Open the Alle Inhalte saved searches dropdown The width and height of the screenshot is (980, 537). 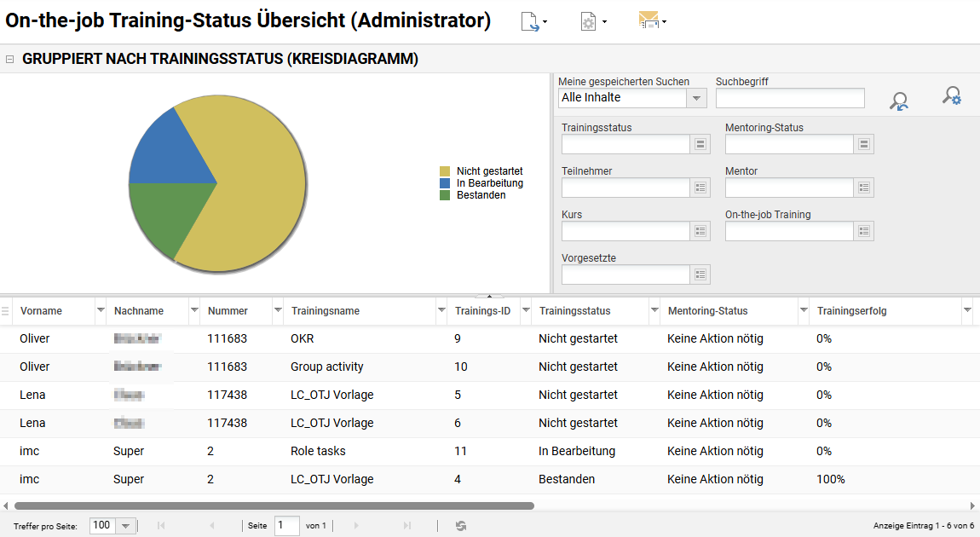(x=696, y=98)
